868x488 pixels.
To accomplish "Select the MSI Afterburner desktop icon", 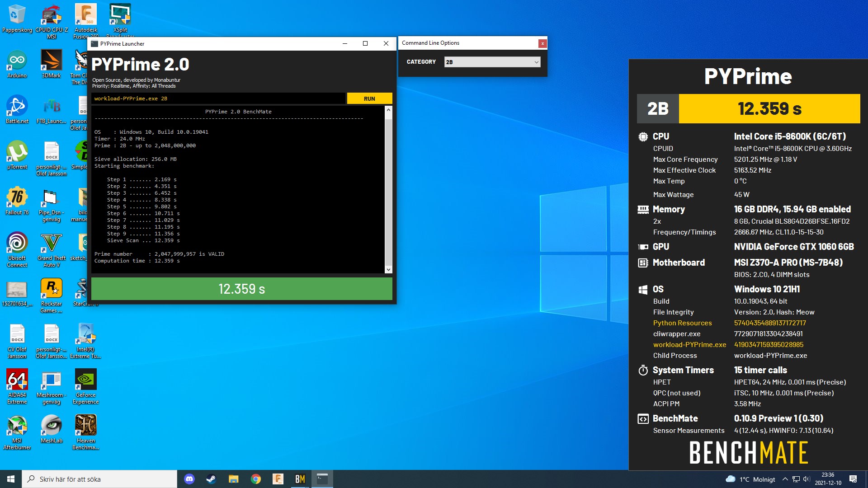I will point(17,432).
